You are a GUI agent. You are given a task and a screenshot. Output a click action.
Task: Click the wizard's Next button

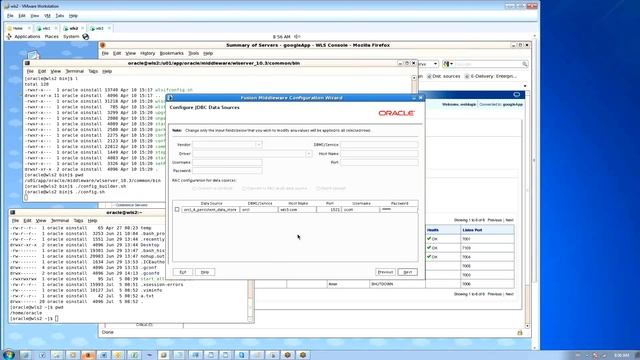click(407, 272)
